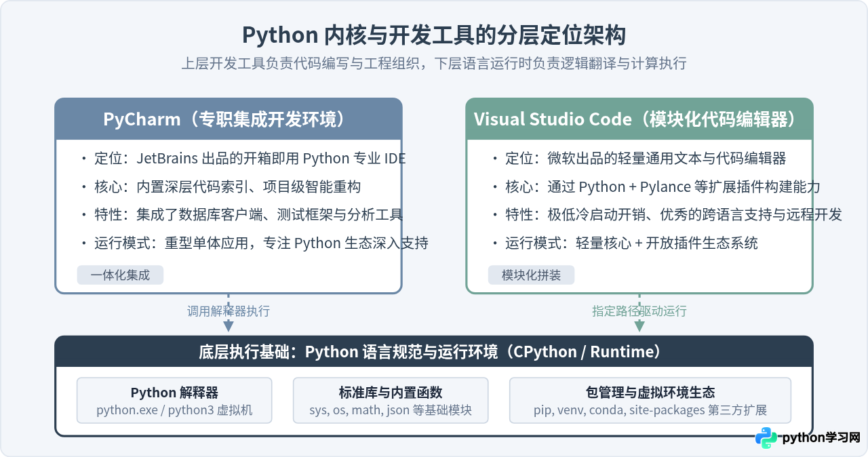
Task: Click the "Python 解释器" card
Action: (x=174, y=401)
